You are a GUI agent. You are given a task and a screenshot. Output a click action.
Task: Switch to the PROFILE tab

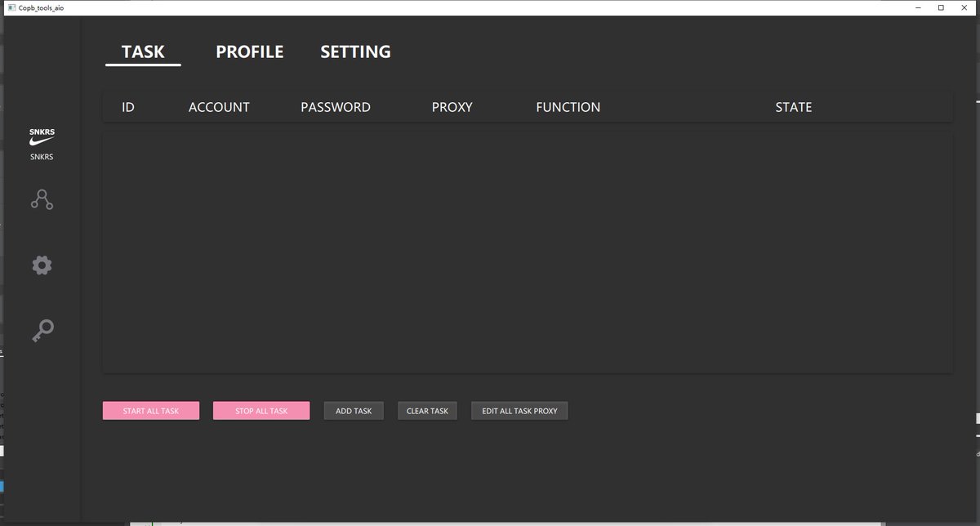pyautogui.click(x=249, y=51)
